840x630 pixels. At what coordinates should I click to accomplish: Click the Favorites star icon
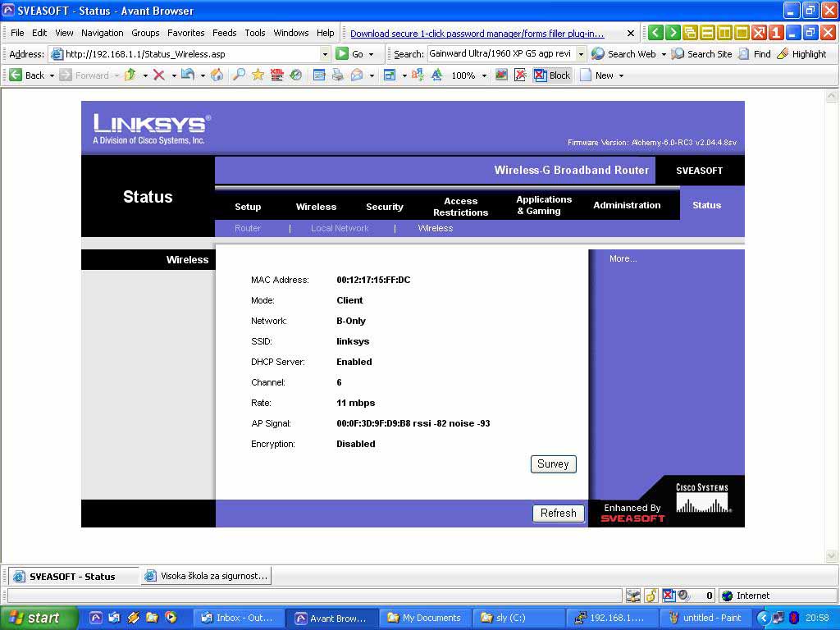coord(258,75)
